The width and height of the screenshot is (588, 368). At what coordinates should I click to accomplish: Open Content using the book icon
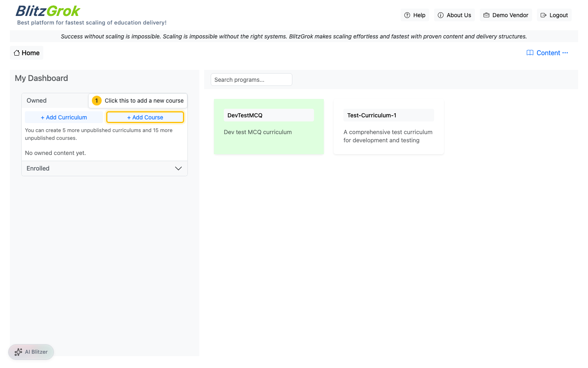point(530,53)
